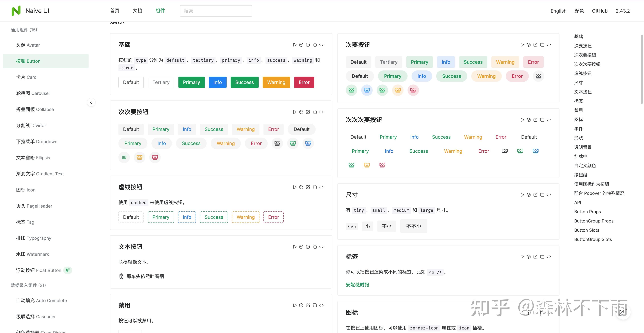Screen dimensions: 644x333
Task: Open 浮动按钮 Float Button in the sidebar
Action: pos(45,270)
